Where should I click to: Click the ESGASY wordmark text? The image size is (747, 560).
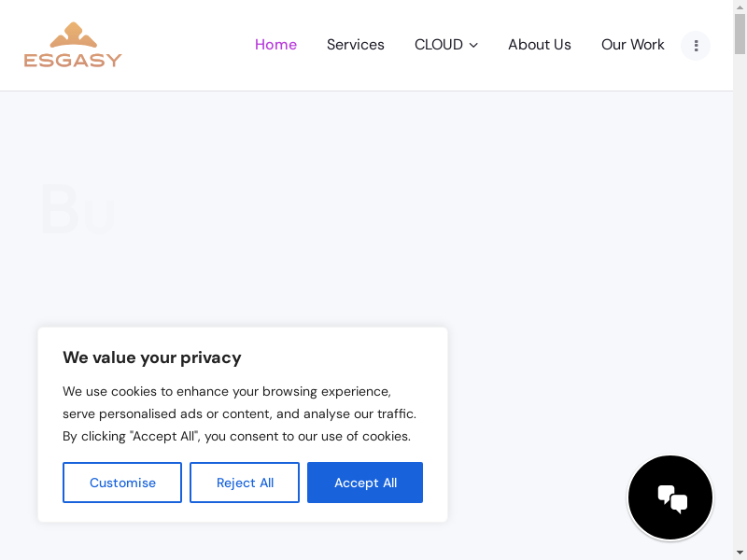tap(73, 60)
